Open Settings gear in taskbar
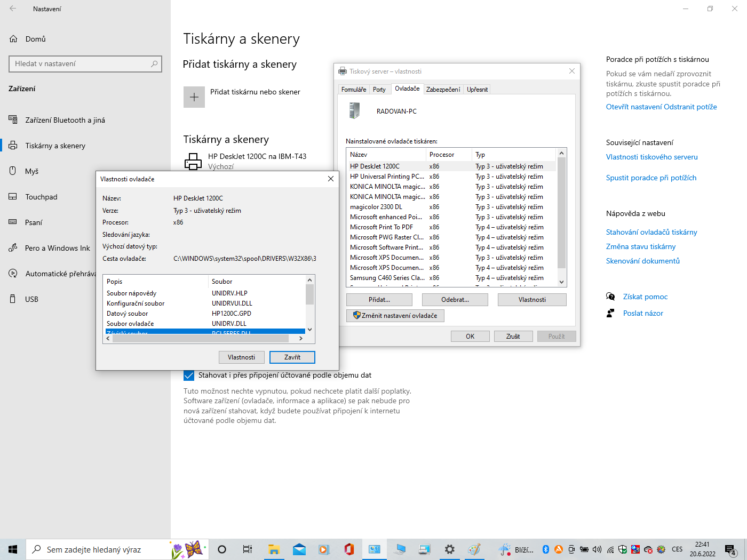747x560 pixels. [x=449, y=549]
